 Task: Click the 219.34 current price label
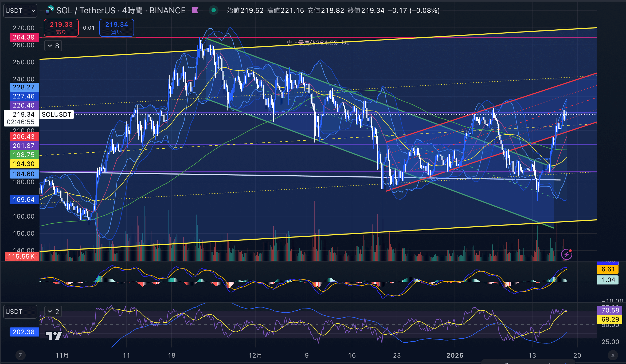coord(24,114)
